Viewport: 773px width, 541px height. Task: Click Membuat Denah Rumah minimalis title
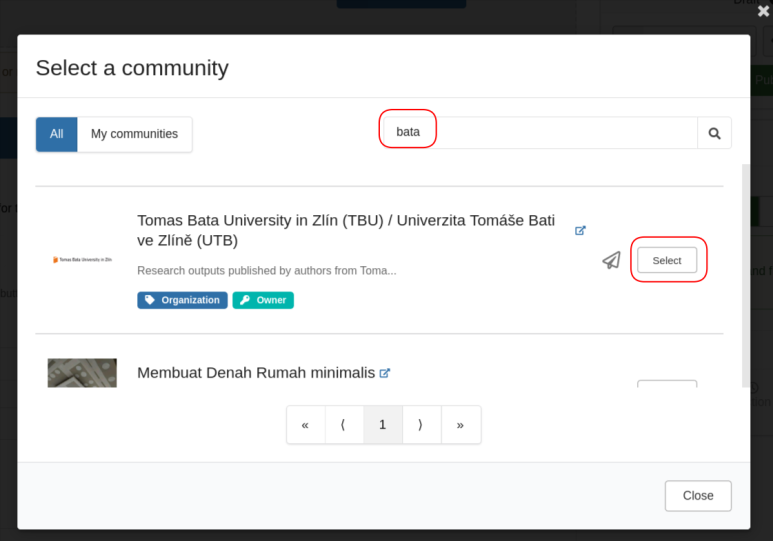click(256, 373)
